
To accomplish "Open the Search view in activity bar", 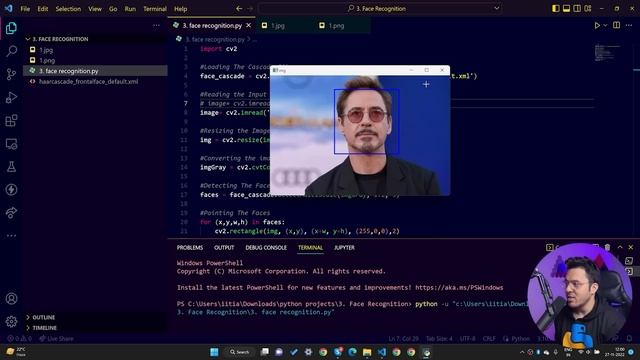I will [x=11, y=51].
